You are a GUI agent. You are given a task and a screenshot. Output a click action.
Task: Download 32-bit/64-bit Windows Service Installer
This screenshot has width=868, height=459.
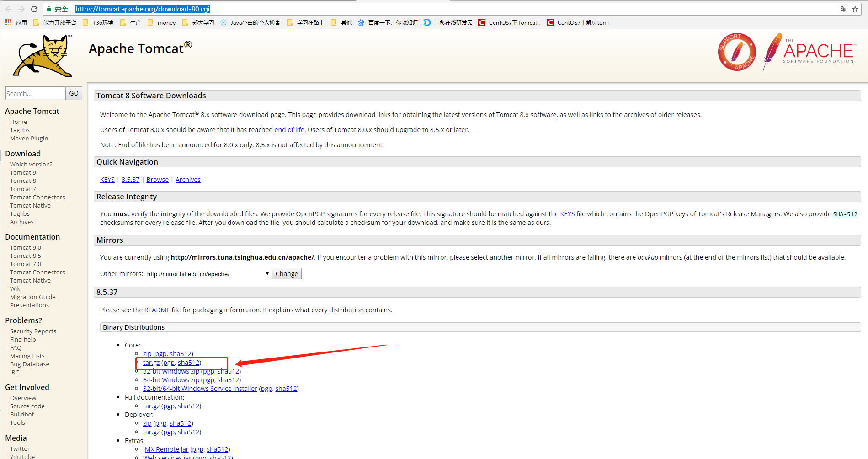(x=200, y=389)
